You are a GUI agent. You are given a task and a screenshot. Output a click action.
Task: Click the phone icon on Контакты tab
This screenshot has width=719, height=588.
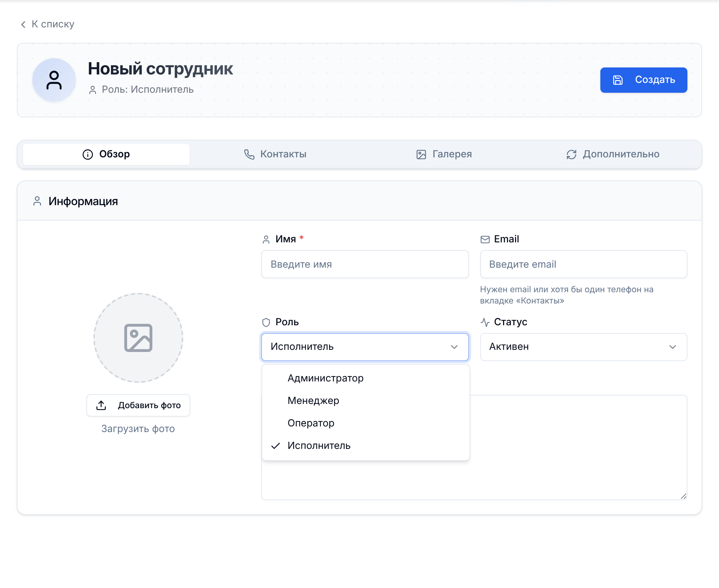click(249, 155)
